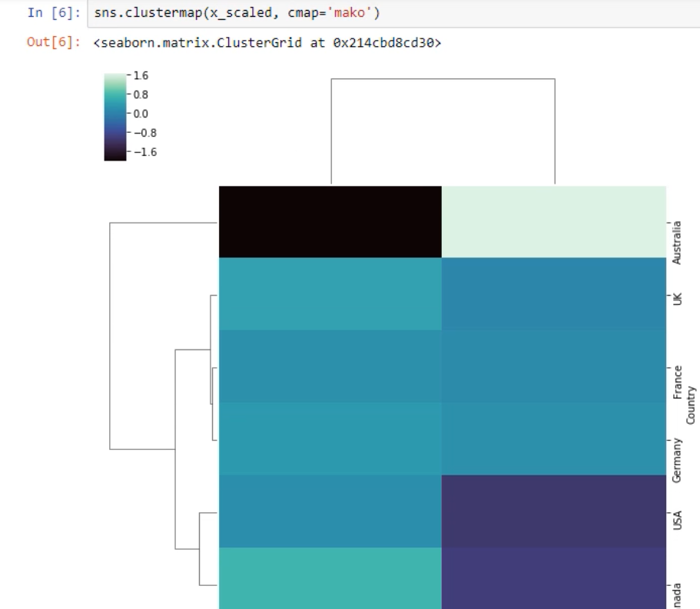Click the teal bottom-left Canada heatmap cell
This screenshot has width=700, height=609.
point(330,578)
